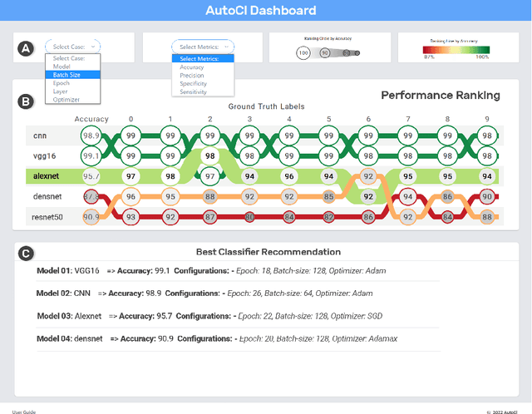
Task: Click Model 04 densnet recommendation row
Action: tap(217, 338)
